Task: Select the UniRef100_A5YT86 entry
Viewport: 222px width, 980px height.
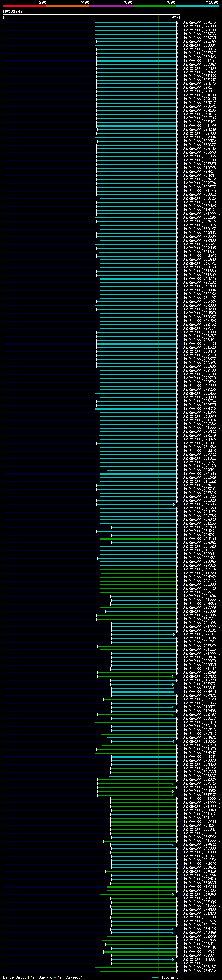Action: pos(199,516)
